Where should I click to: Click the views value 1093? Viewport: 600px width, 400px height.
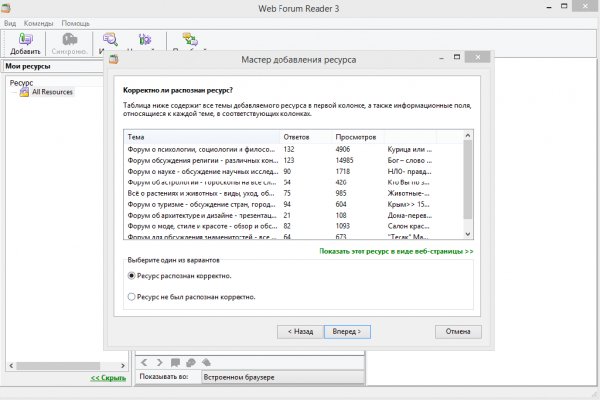[x=343, y=226]
